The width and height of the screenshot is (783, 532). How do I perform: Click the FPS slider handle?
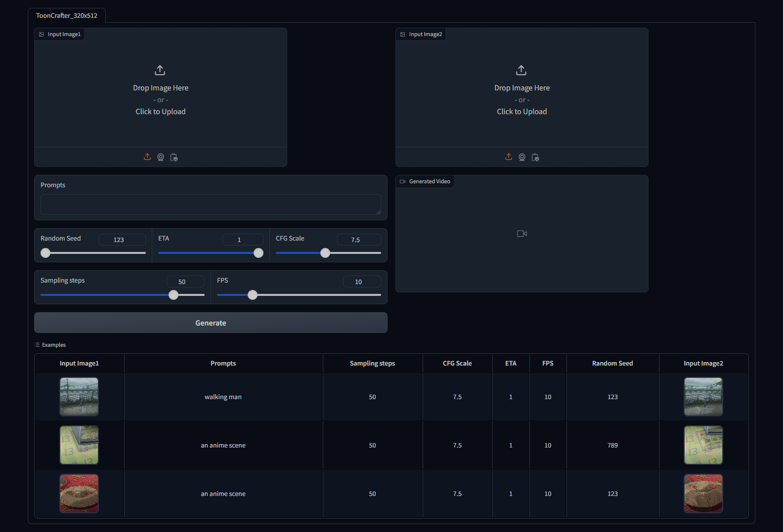click(x=253, y=295)
